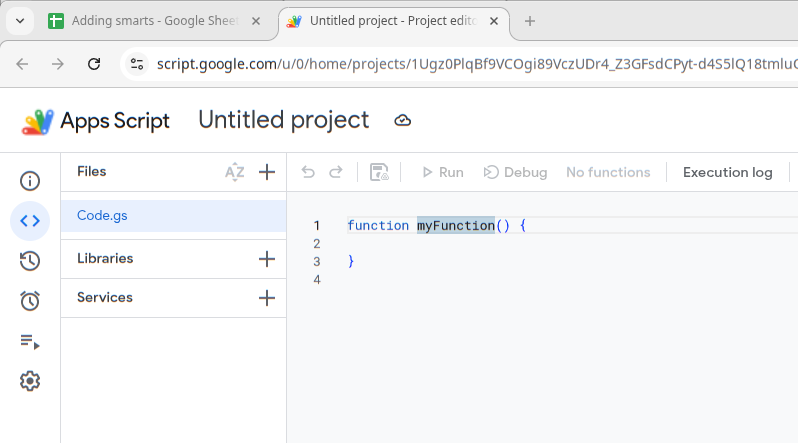Add a service with plus icon

[267, 298]
